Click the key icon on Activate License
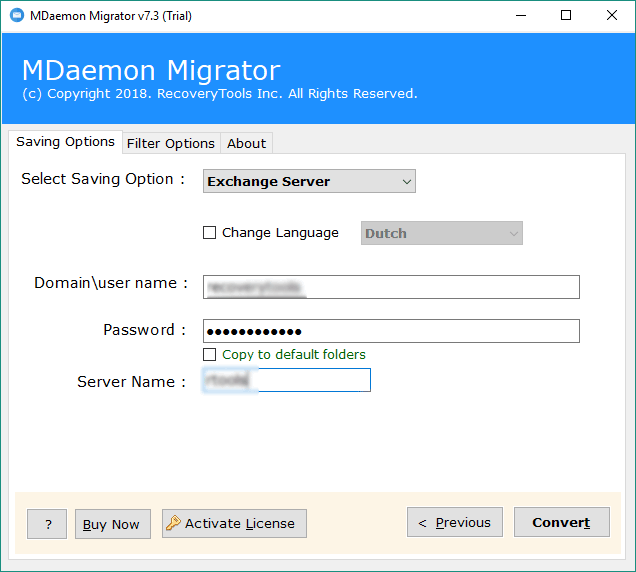 [173, 523]
